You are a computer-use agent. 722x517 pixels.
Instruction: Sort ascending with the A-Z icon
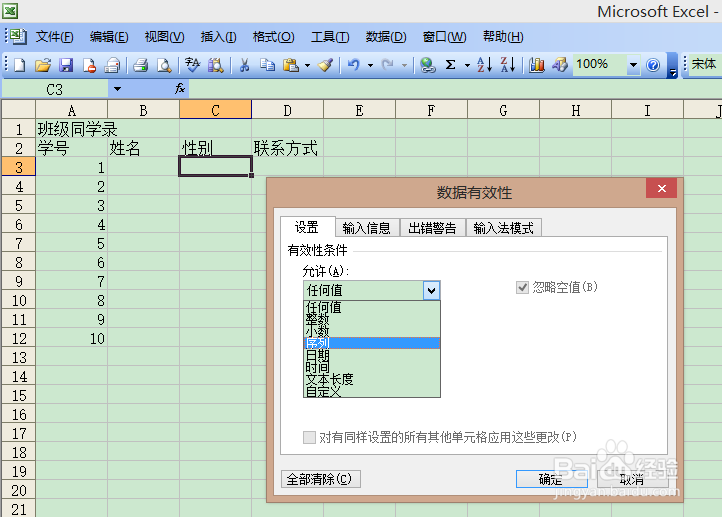[485, 65]
